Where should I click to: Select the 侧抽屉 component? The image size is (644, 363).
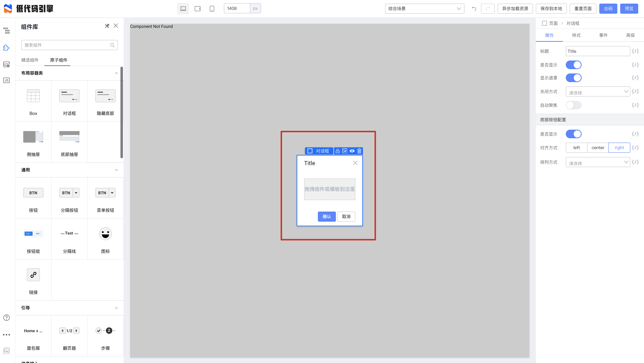pos(33,142)
